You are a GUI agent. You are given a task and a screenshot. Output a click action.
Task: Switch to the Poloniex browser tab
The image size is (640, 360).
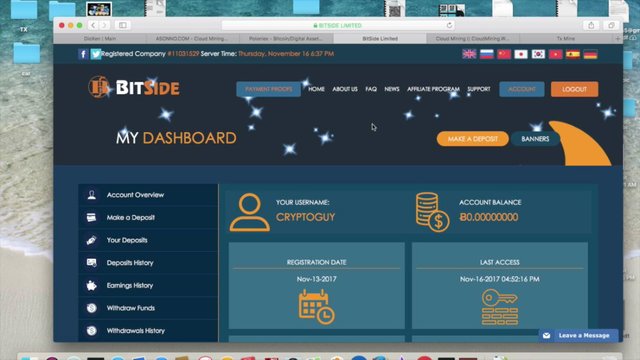click(x=286, y=38)
